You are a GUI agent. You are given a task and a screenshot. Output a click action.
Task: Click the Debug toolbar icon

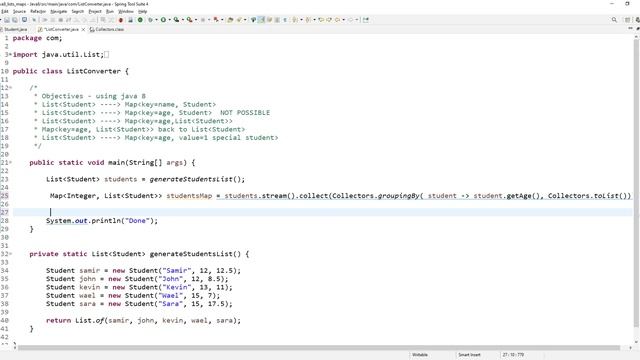pyautogui.click(x=150, y=20)
